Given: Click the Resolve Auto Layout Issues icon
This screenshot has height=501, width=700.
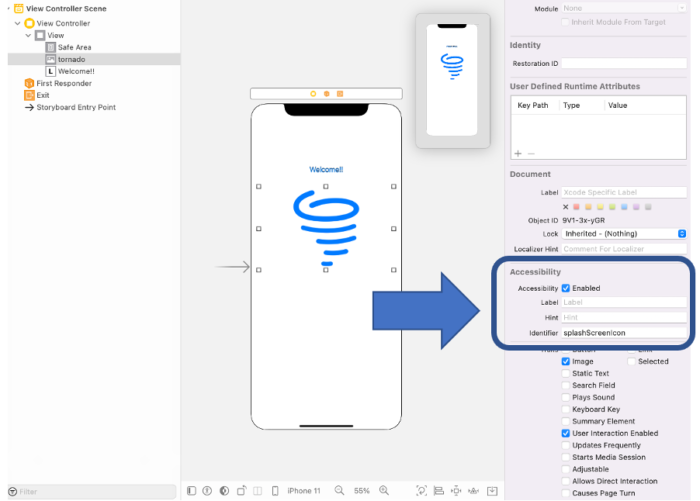Looking at the screenshot, I should coord(473,491).
